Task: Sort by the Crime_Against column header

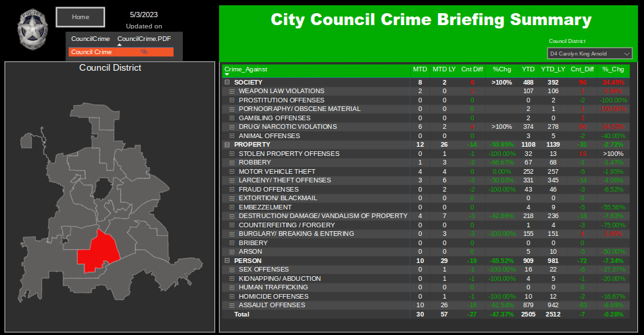Action: click(x=246, y=69)
